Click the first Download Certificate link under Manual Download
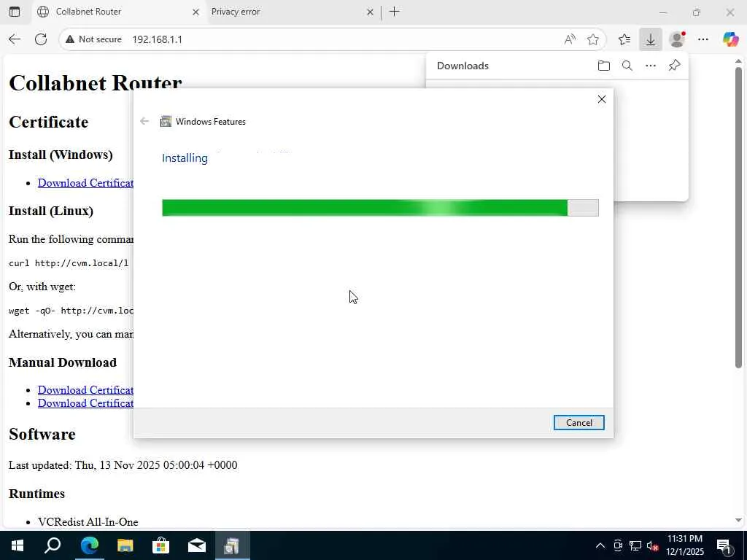The width and height of the screenshot is (747, 560). (x=86, y=390)
